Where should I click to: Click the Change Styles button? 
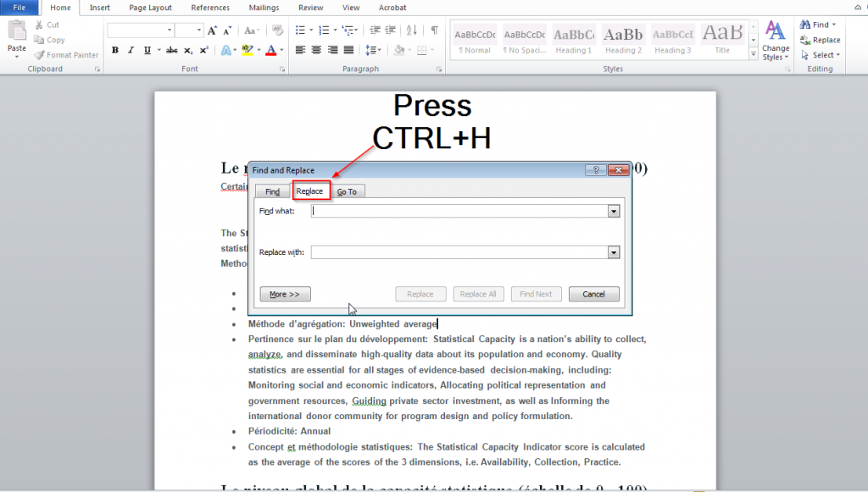(776, 41)
